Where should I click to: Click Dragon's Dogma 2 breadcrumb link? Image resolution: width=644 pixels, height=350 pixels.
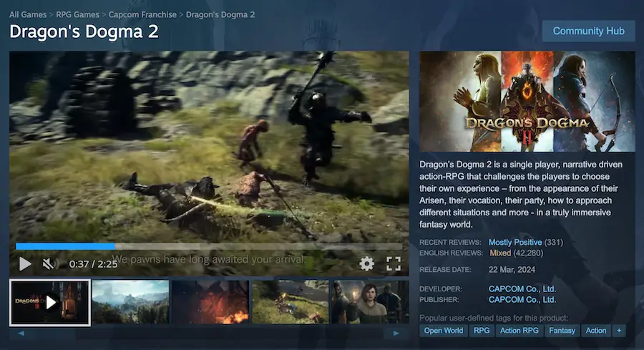(220, 14)
